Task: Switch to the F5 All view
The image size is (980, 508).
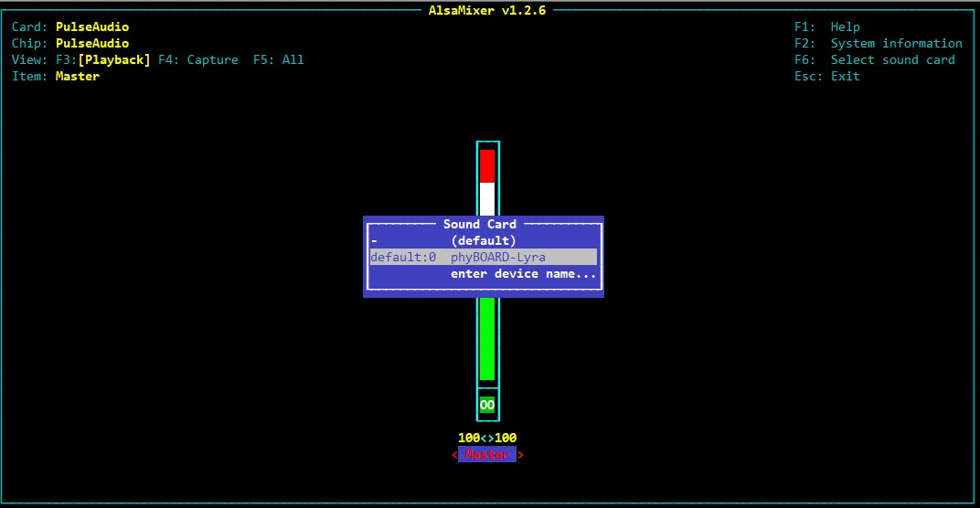Action: (x=278, y=59)
